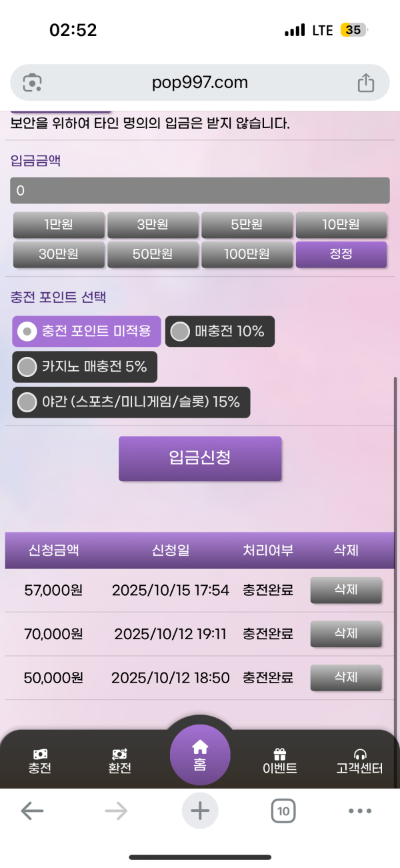Select the 충전 포인트 미적용 radio option

coord(27,332)
